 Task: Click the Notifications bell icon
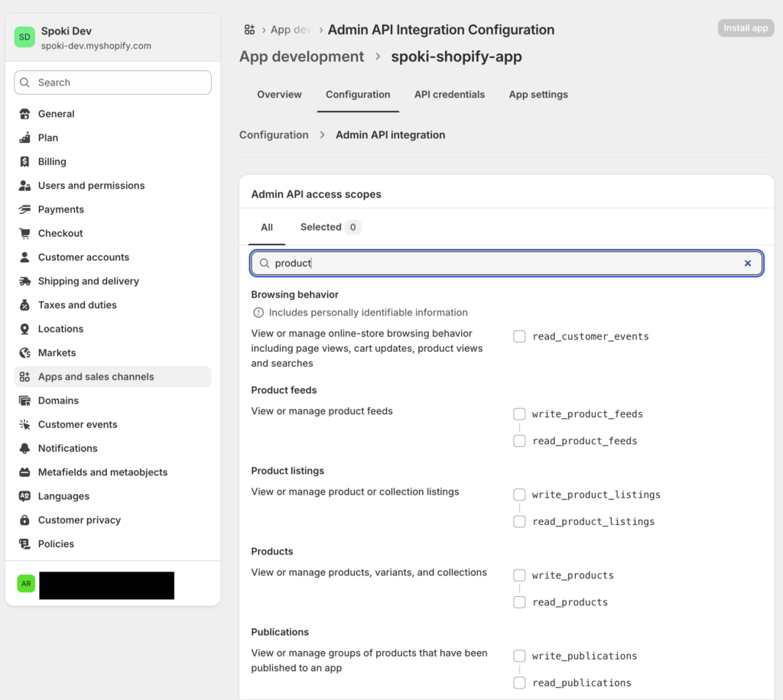click(x=24, y=449)
